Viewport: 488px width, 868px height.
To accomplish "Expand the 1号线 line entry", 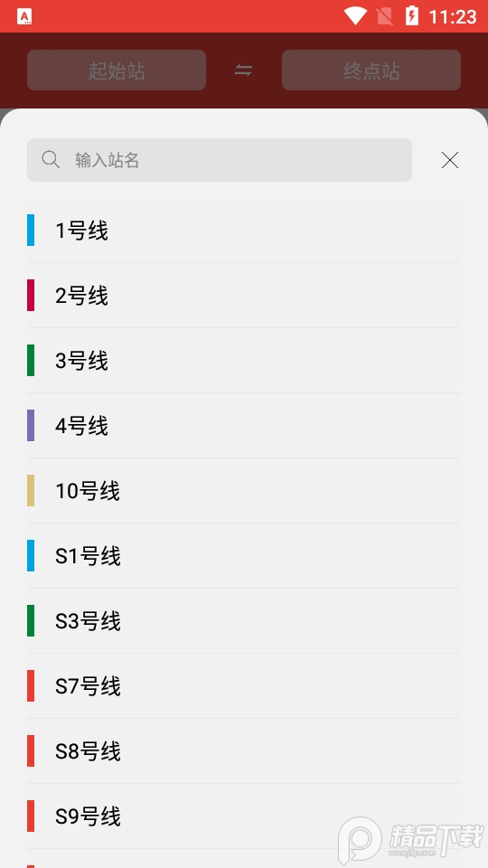I will (244, 231).
